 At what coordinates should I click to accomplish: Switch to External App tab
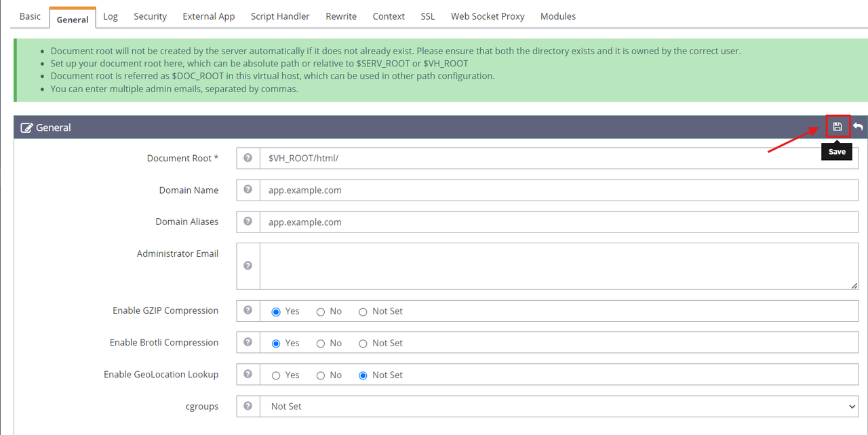(209, 16)
